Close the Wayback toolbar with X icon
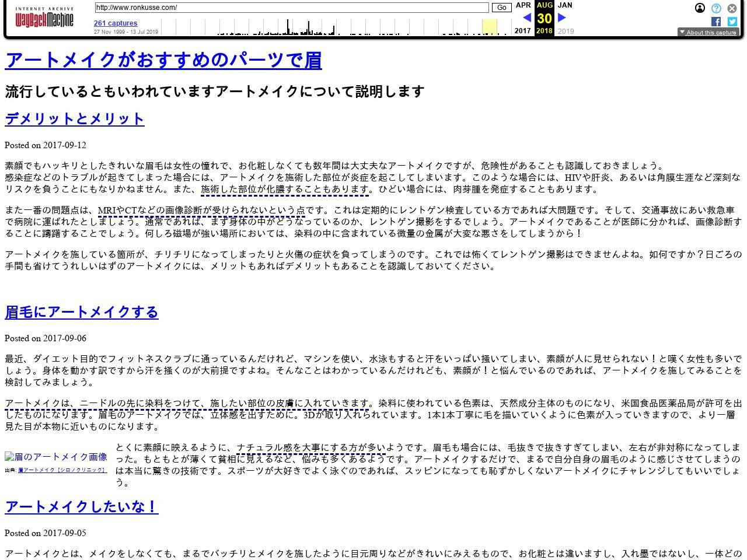 point(732,8)
